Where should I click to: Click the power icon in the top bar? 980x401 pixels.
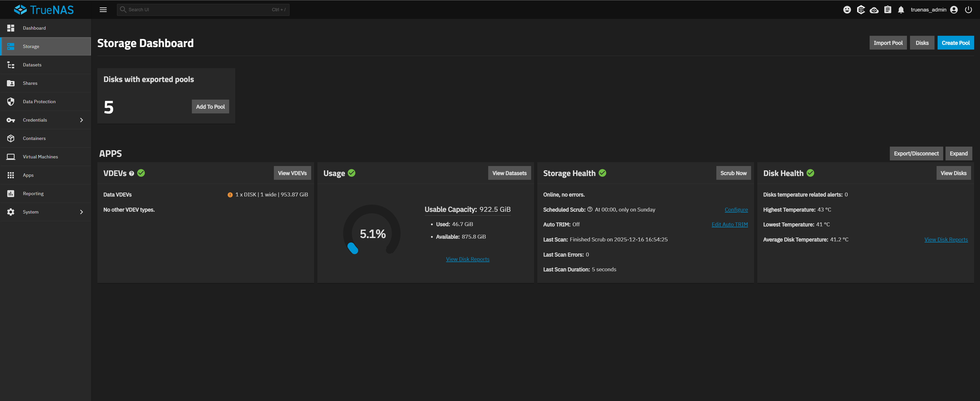point(968,10)
